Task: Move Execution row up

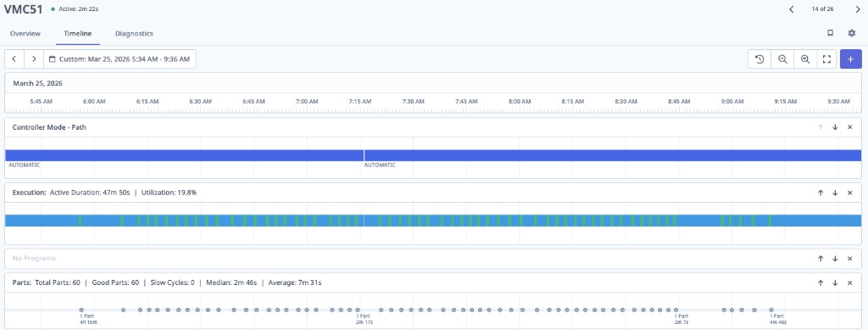Action: point(821,193)
